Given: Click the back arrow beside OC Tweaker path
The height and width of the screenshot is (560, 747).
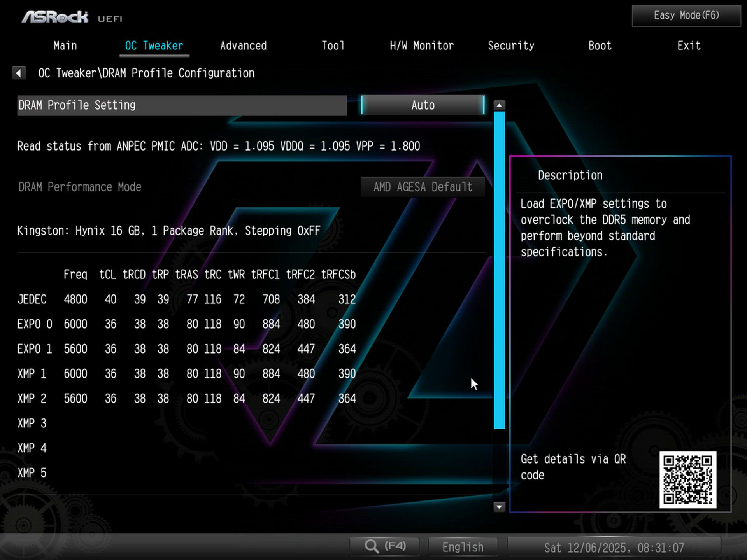Looking at the screenshot, I should (19, 73).
